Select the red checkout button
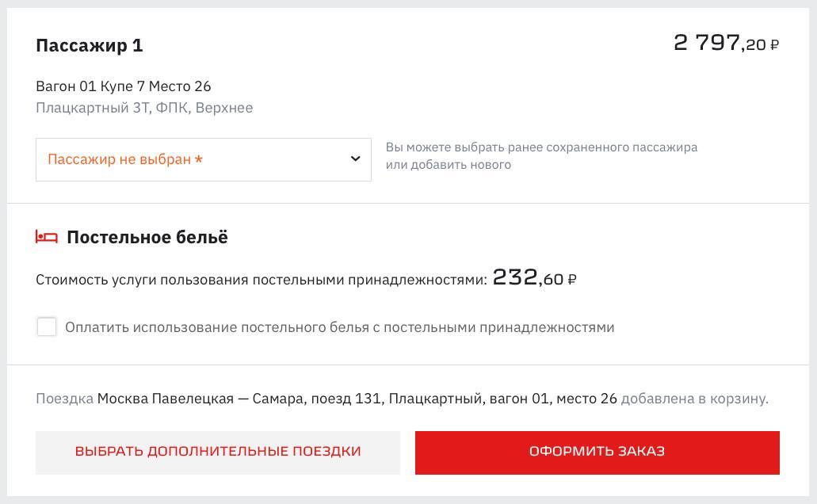Screen dimensions: 817x504 pos(597,452)
